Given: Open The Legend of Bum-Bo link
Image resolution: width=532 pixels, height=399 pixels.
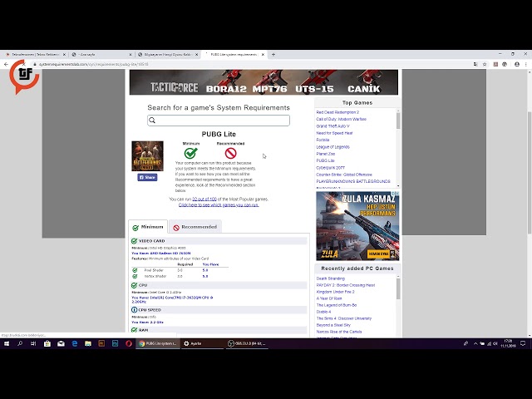Looking at the screenshot, I should coord(336,305).
